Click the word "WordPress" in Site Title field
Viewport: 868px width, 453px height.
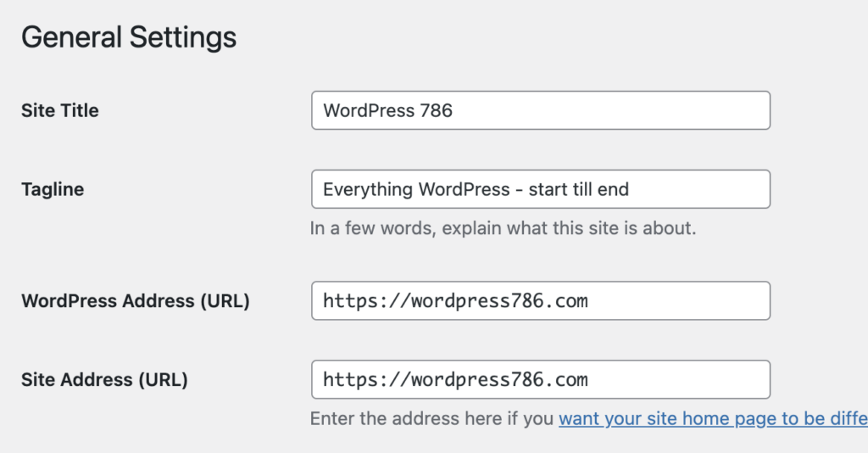pyautogui.click(x=369, y=110)
